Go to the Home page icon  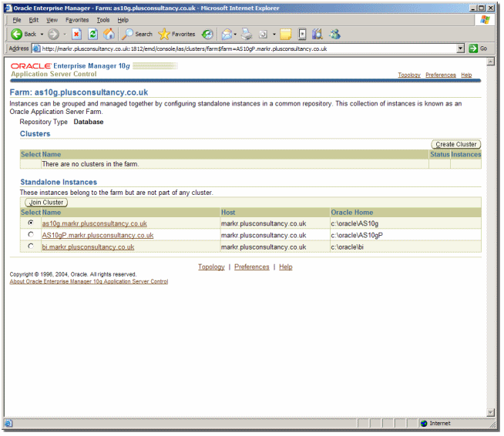tap(109, 34)
